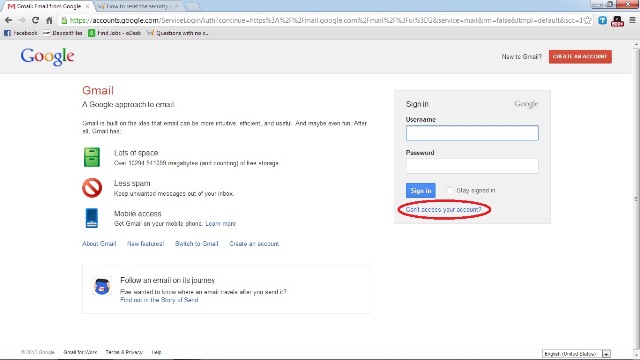
Task: Reload the page with the refresh icon
Action: 36,20
